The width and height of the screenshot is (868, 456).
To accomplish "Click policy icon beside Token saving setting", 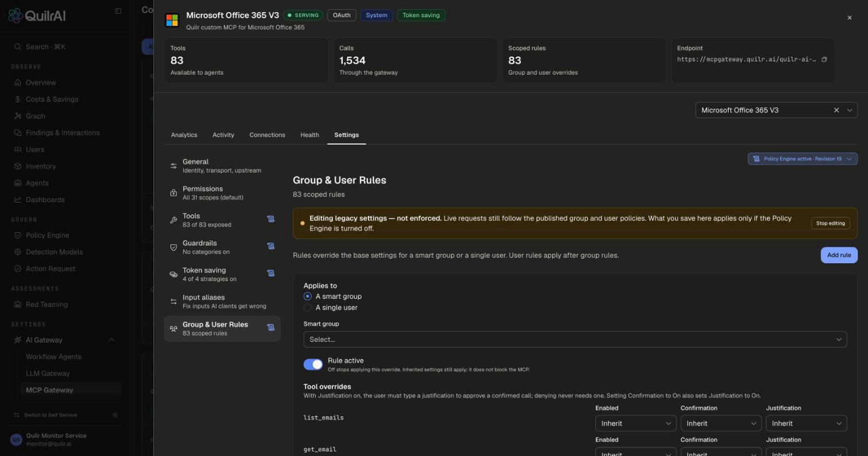I will click(x=271, y=273).
